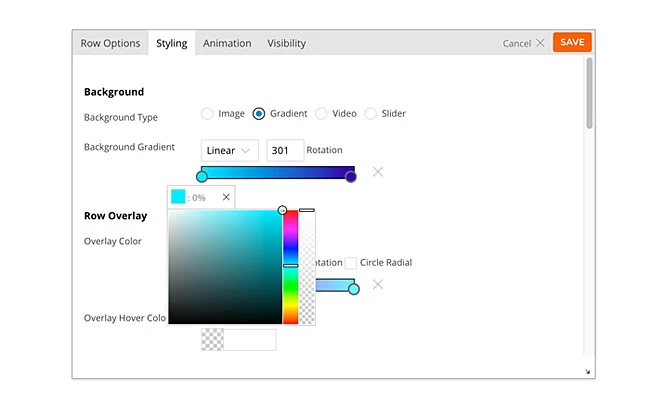
Task: Click the dialog vertical scrollbar
Action: click(x=589, y=93)
